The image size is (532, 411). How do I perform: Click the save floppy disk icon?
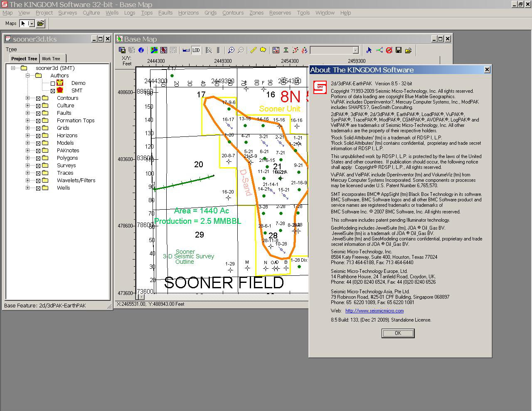point(399,50)
